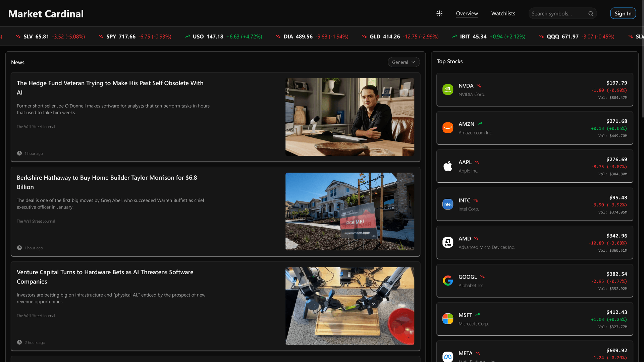The width and height of the screenshot is (644, 362).
Task: Click the Google logo icon
Action: 448,281
